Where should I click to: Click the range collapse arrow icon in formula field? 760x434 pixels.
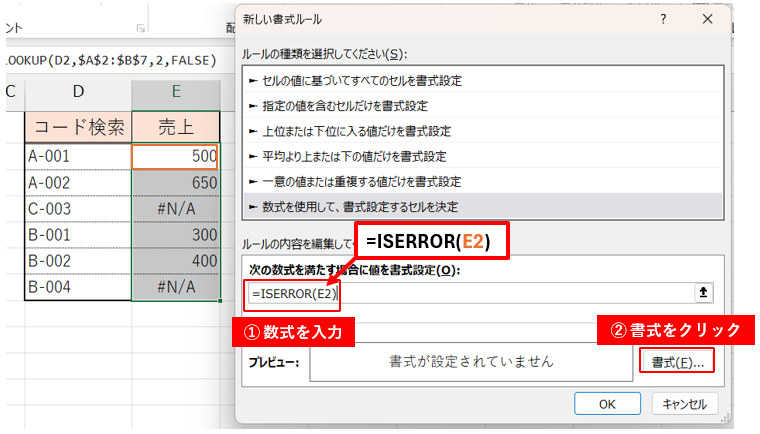pyautogui.click(x=703, y=292)
